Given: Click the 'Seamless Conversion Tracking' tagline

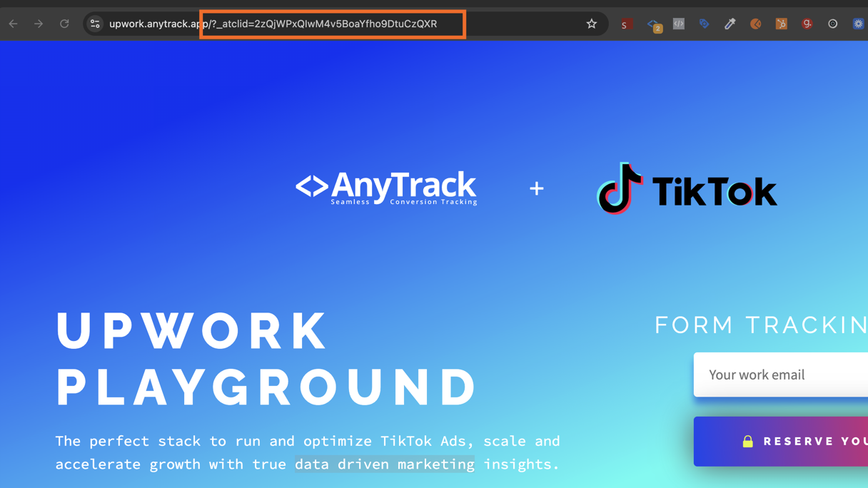Looking at the screenshot, I should click(x=404, y=202).
